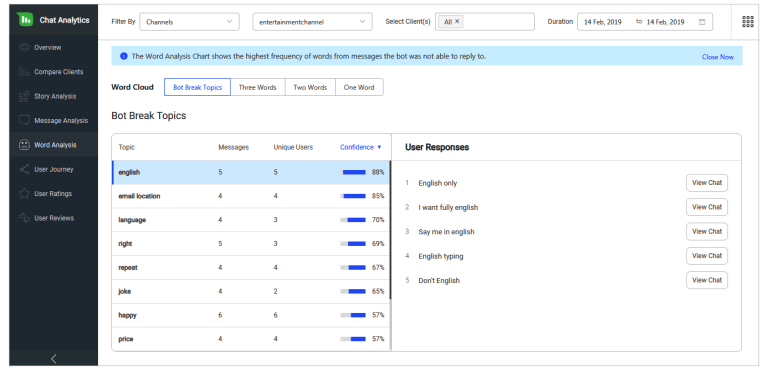This screenshot has width=768, height=370.
Task: Open the Overview eye icon
Action: click(x=24, y=48)
